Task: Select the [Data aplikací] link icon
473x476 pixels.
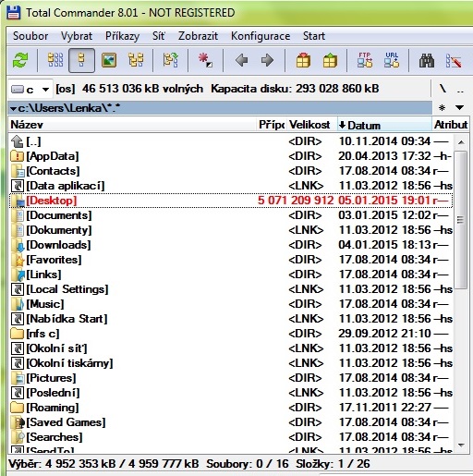Action: point(18,186)
